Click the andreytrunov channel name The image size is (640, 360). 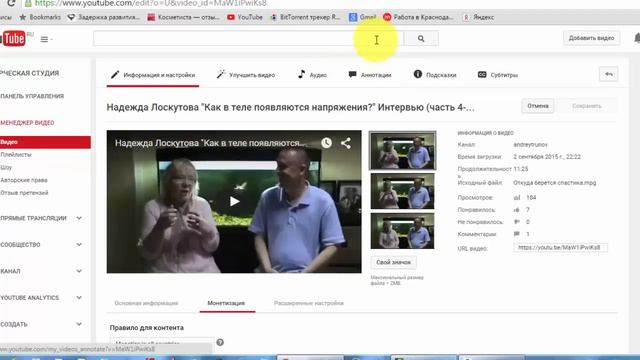pos(530,144)
